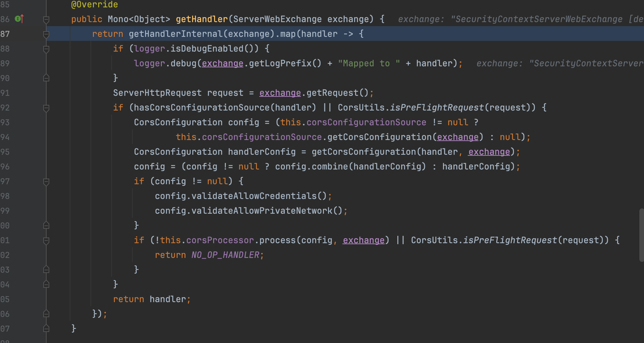Image resolution: width=644 pixels, height=343 pixels.
Task: Click the validateAllowPrivateNetwork method call
Action: (x=262, y=211)
